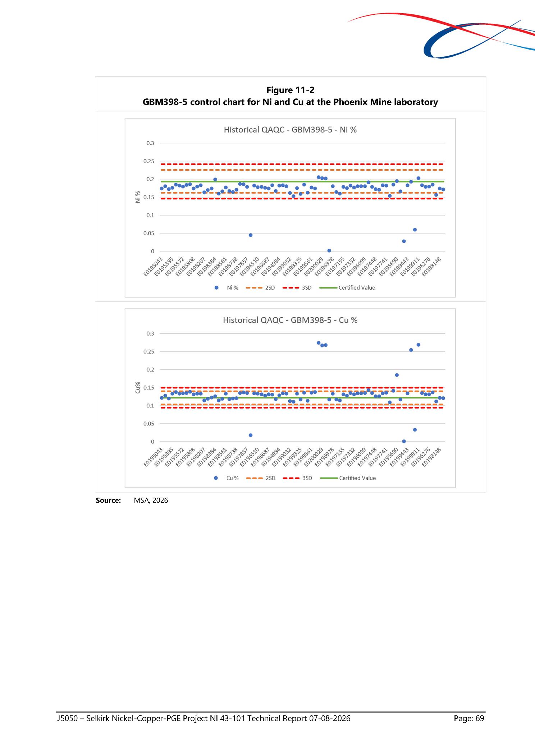This screenshot has width=535, height=756.
Task: Click x-axis label "E0196978" in the Cu chart
Action: [324, 457]
